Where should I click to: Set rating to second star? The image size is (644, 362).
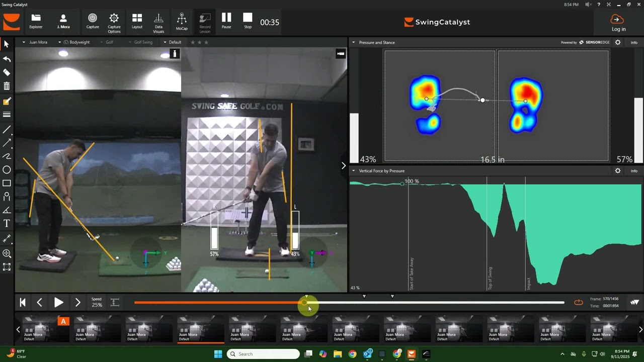tap(199, 42)
